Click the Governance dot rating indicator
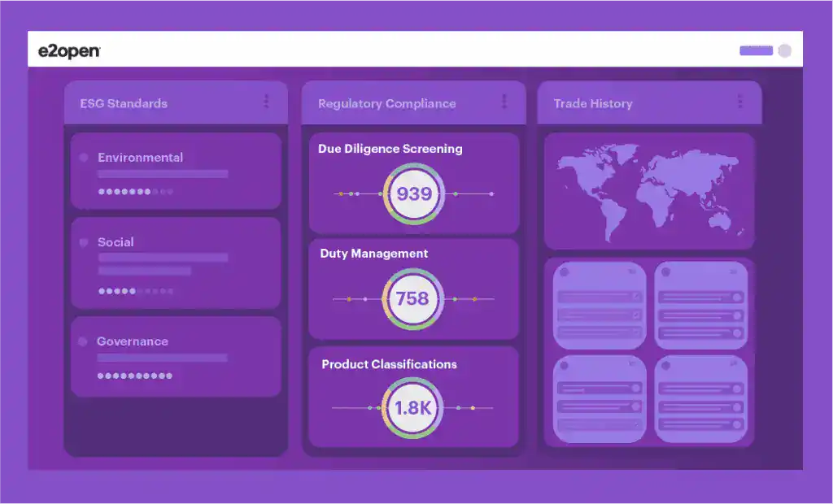The height and width of the screenshot is (504, 833). coord(135,376)
